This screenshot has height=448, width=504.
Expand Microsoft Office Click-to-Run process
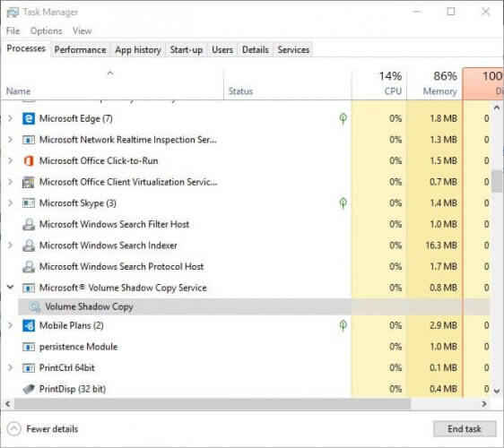10,160
